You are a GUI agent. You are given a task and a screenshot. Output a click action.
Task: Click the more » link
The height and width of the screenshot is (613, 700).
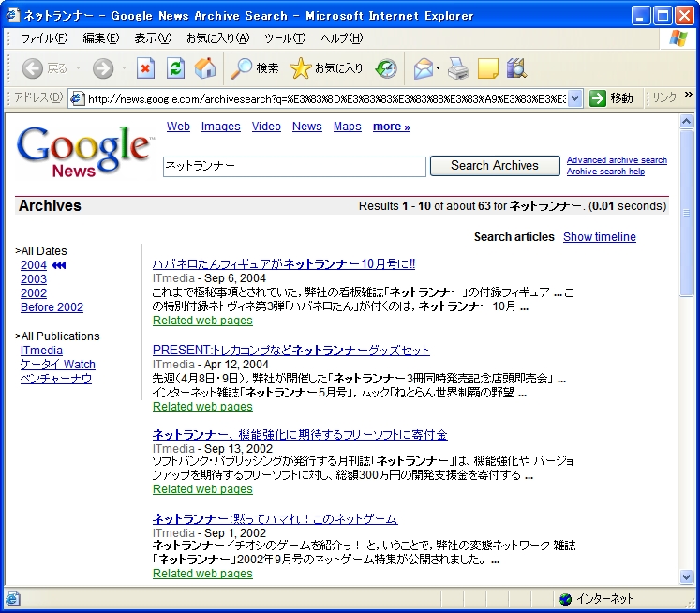(x=391, y=127)
